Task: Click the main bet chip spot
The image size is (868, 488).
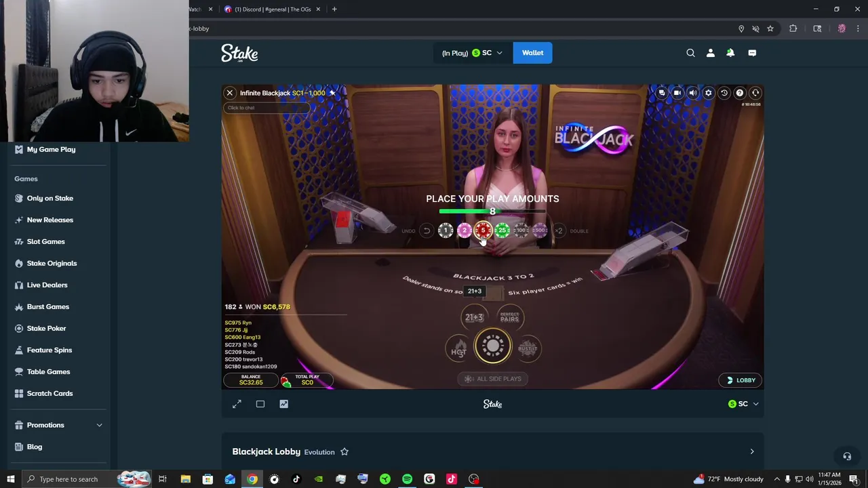Action: [x=493, y=346]
